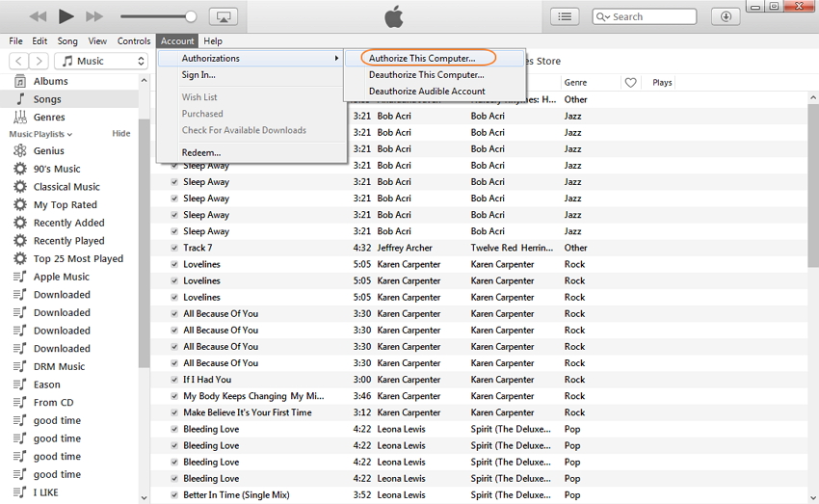
Task: Expand the Authorizations submenu arrow
Action: [337, 59]
